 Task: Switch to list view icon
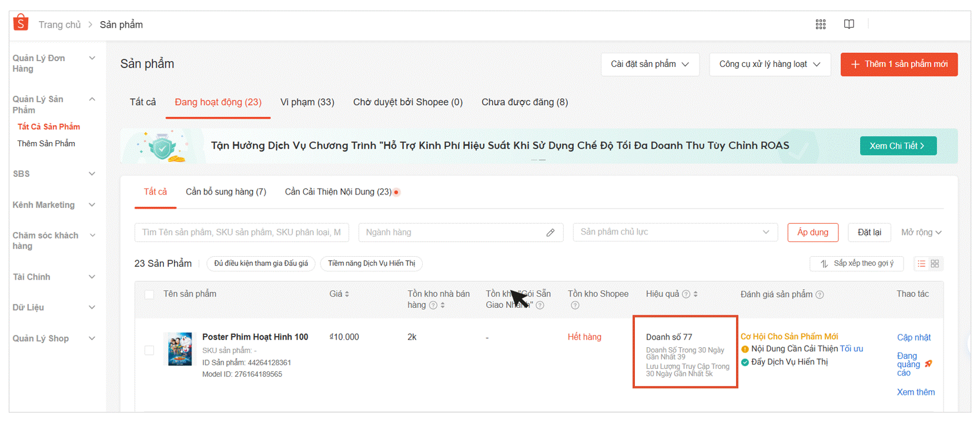pyautogui.click(x=921, y=264)
